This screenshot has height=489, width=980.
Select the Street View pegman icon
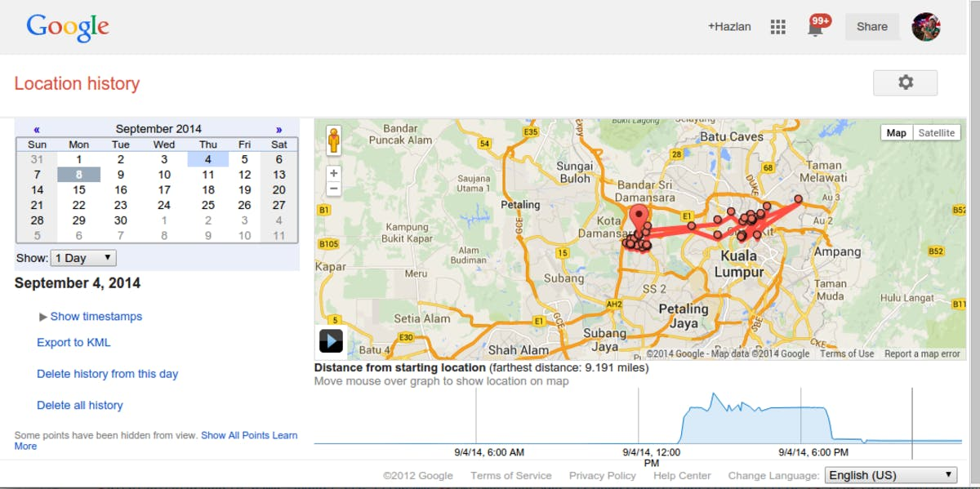click(x=334, y=140)
